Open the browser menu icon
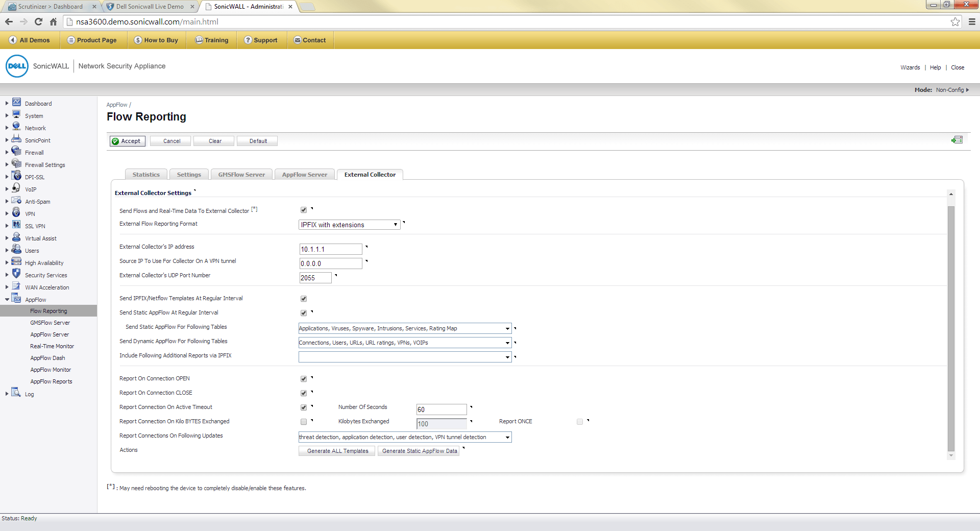 [972, 21]
